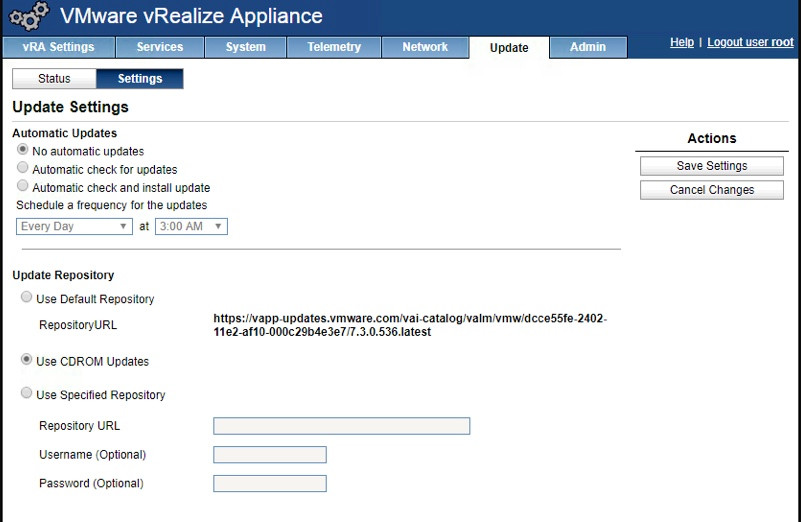Switch to the Status sub-tab
Screen dimensions: 801x522
[x=54, y=79]
